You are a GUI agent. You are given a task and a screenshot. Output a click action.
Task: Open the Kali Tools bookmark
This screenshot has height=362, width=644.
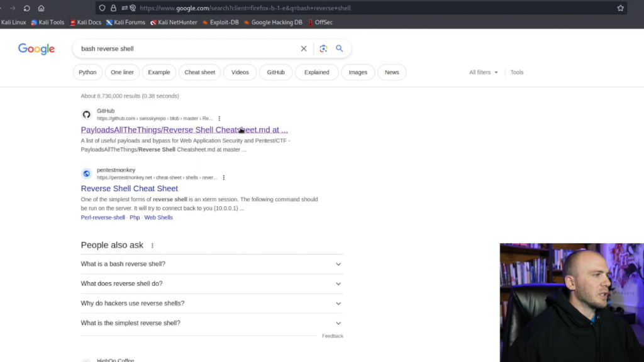48,22
